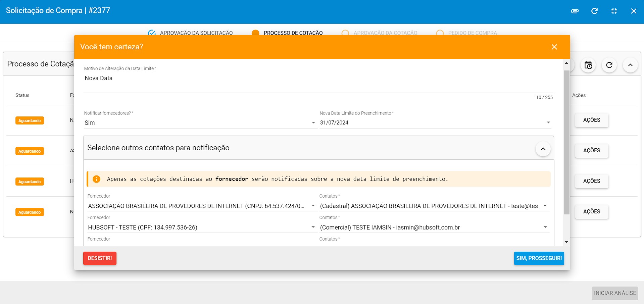
Task: Click third row Aguardando status badge
Action: [30, 182]
